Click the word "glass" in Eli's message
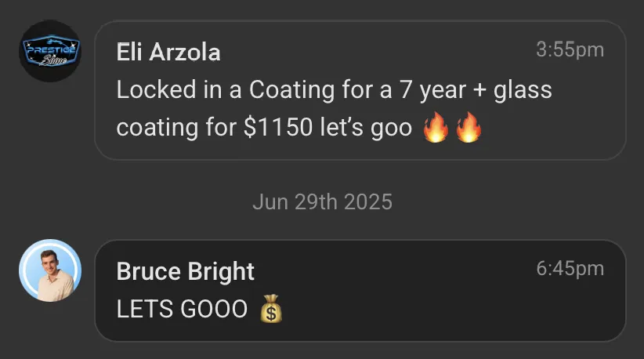Image resolution: width=644 pixels, height=359 pixels. [524, 90]
